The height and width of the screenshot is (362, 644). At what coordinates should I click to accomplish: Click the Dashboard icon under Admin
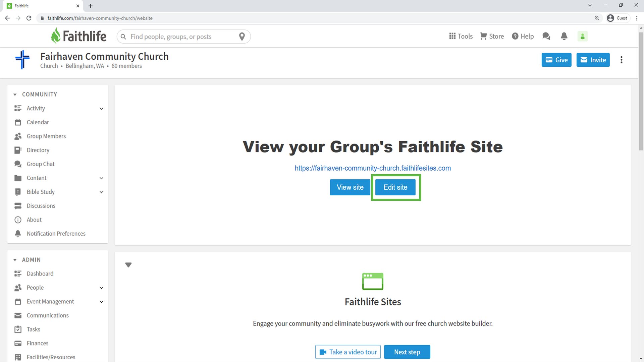(18, 274)
